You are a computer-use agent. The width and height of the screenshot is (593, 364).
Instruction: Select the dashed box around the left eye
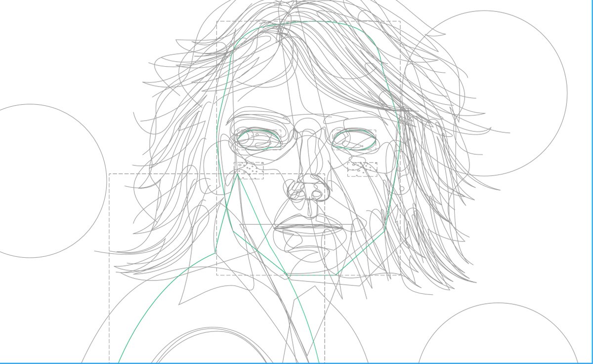click(x=259, y=140)
